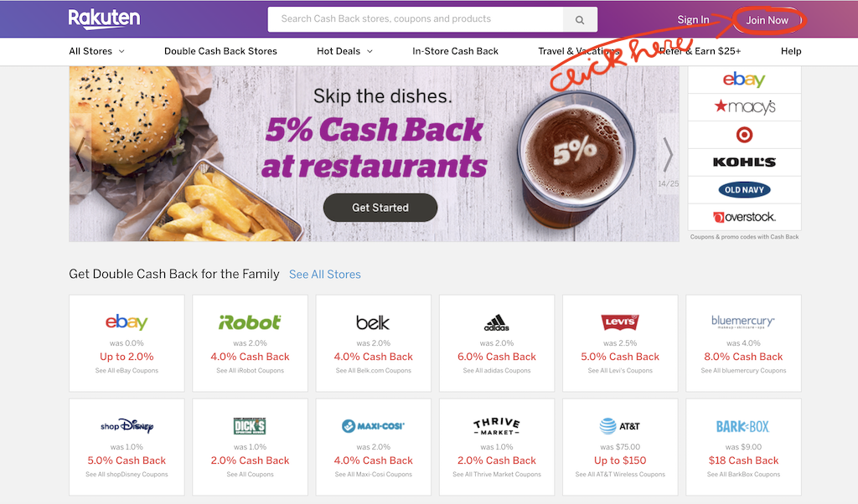Go to previous banner slide arrow
858x504 pixels.
pyautogui.click(x=80, y=155)
